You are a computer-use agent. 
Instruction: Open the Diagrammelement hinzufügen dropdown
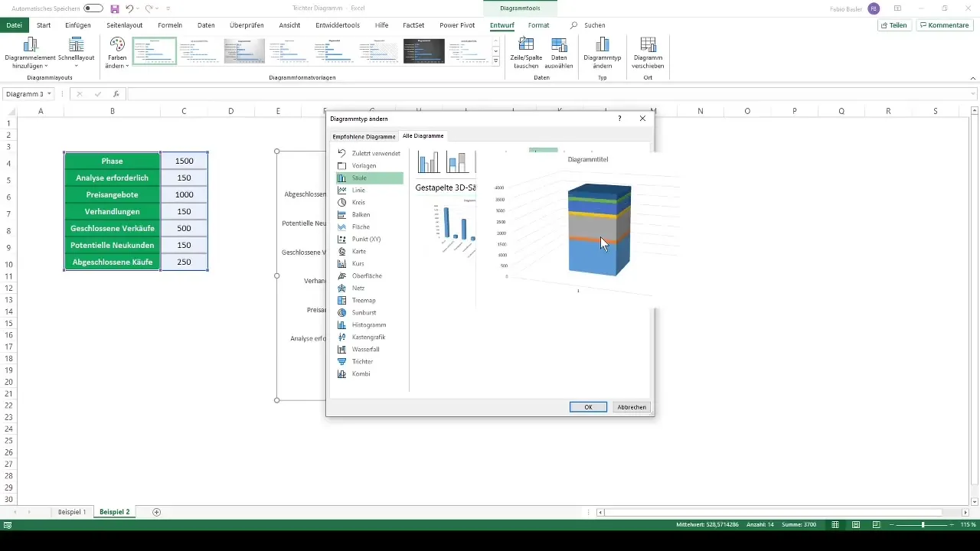coord(29,53)
